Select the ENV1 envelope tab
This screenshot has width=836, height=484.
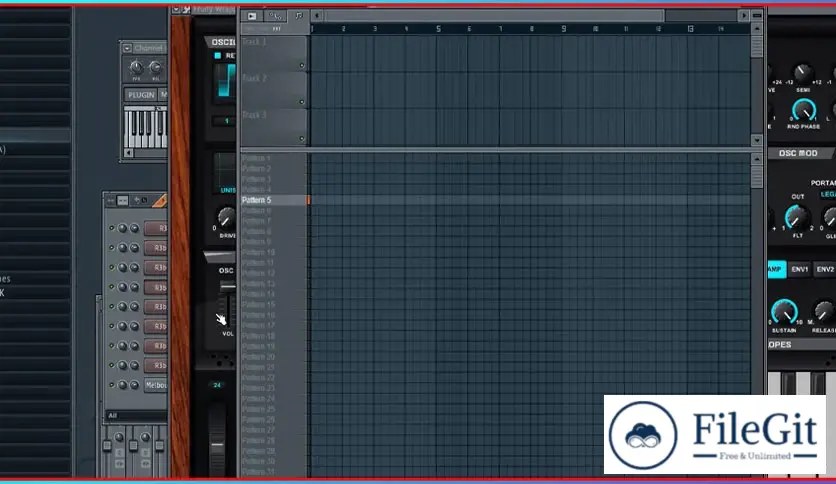(x=800, y=269)
